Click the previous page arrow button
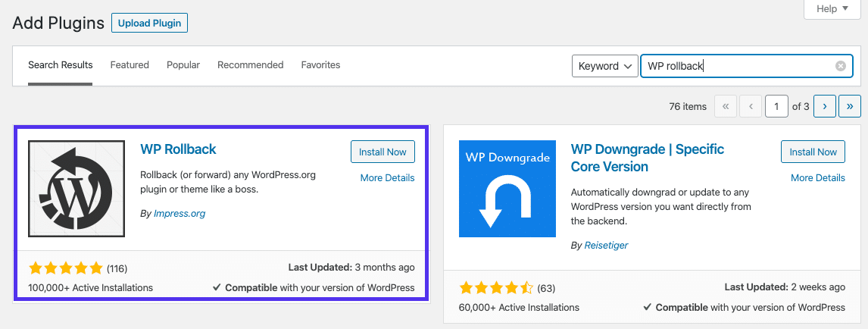The width and height of the screenshot is (868, 329). tap(751, 107)
